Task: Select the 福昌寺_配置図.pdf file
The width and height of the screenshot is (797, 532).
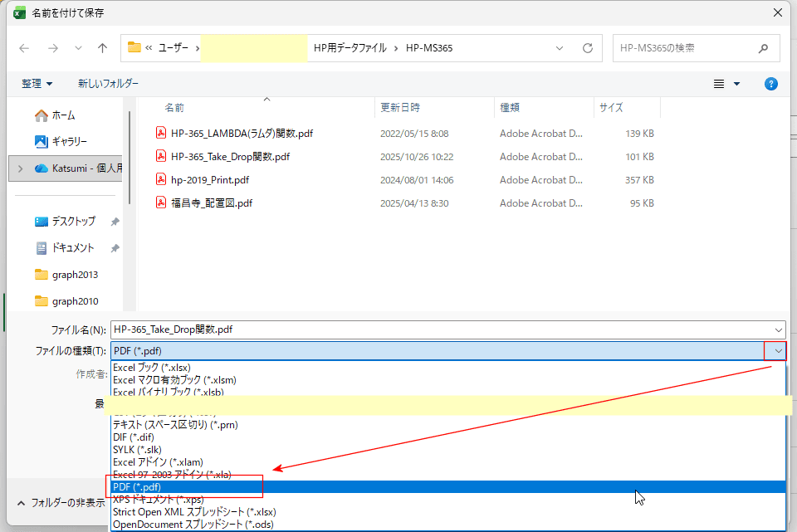Action: pyautogui.click(x=212, y=203)
